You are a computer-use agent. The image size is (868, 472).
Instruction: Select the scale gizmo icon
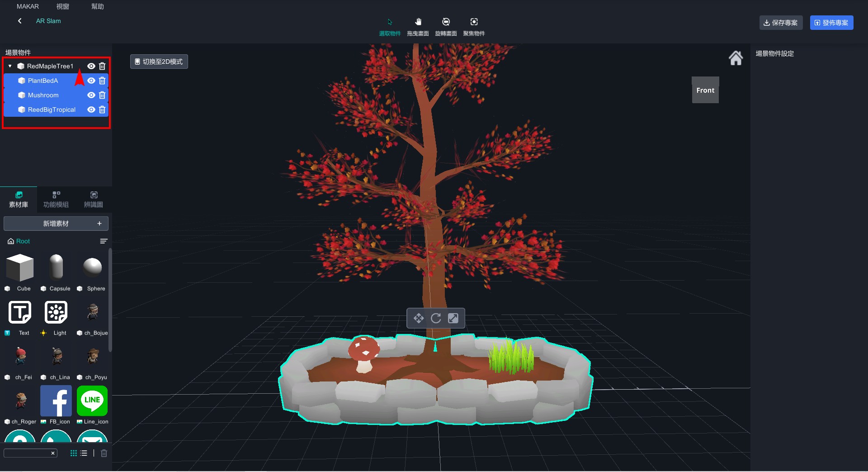pyautogui.click(x=453, y=318)
